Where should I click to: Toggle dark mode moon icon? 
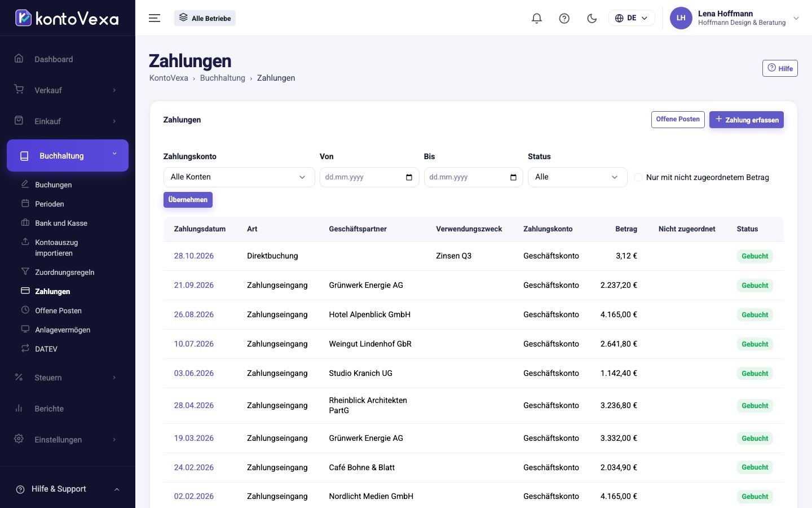click(x=592, y=18)
